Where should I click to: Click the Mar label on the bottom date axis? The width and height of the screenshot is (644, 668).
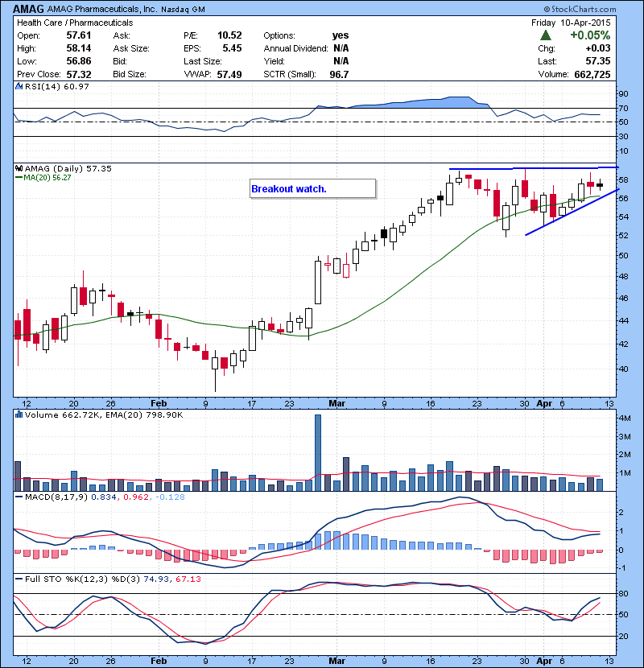(x=336, y=661)
